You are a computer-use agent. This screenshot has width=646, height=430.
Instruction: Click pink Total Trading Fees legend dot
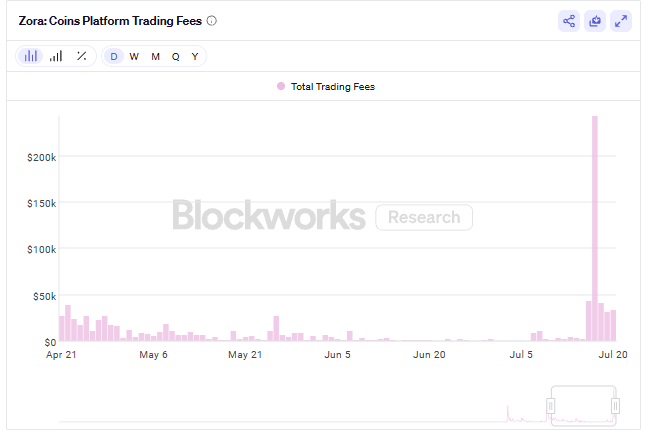(281, 86)
